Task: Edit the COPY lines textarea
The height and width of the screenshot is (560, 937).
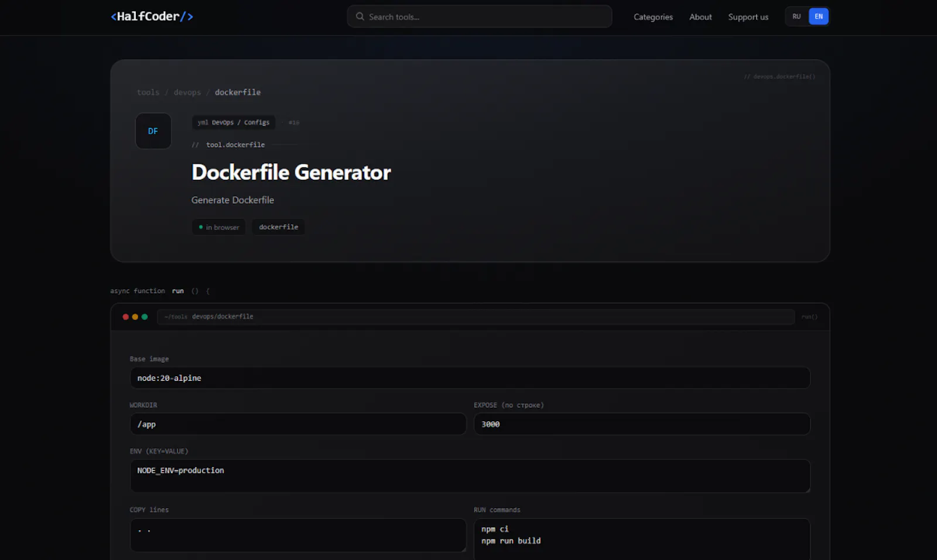Action: 298,535
